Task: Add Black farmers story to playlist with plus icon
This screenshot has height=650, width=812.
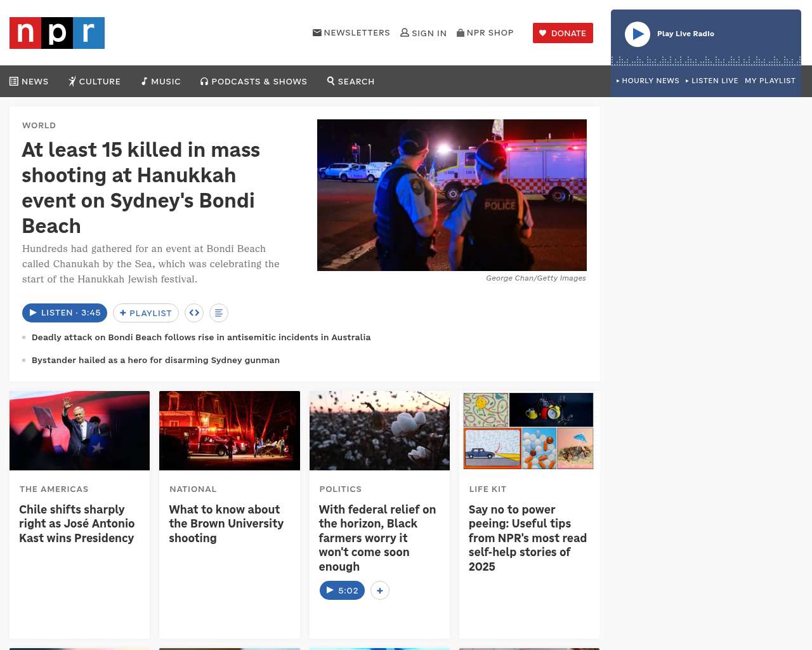Action: 379,590
